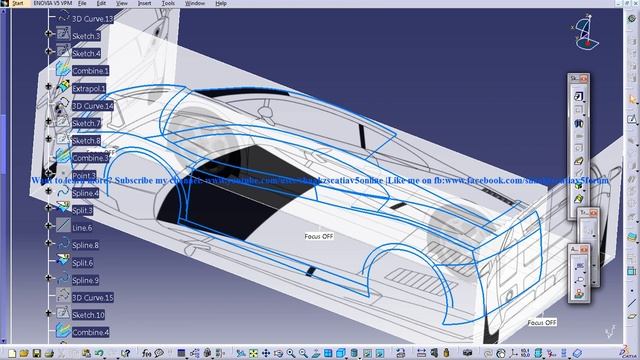The height and width of the screenshot is (360, 640).
Task: Open the Window menu
Action: [x=195, y=3]
